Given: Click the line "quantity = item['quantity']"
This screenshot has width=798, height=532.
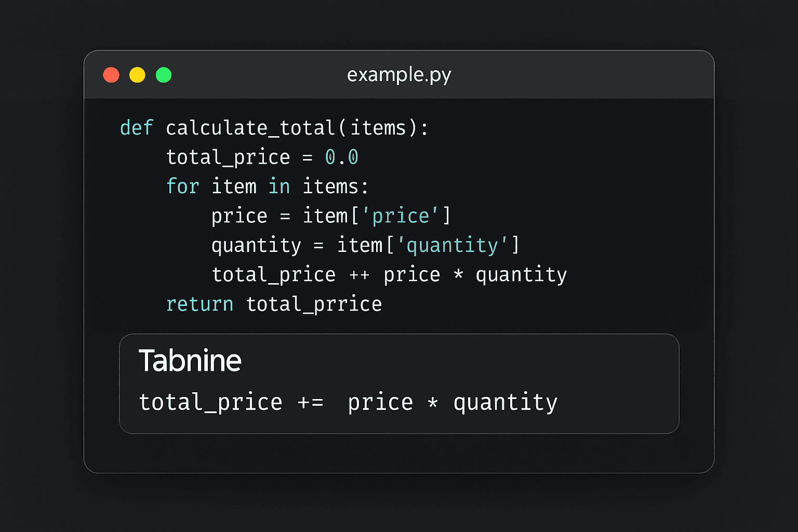Looking at the screenshot, I should [365, 245].
